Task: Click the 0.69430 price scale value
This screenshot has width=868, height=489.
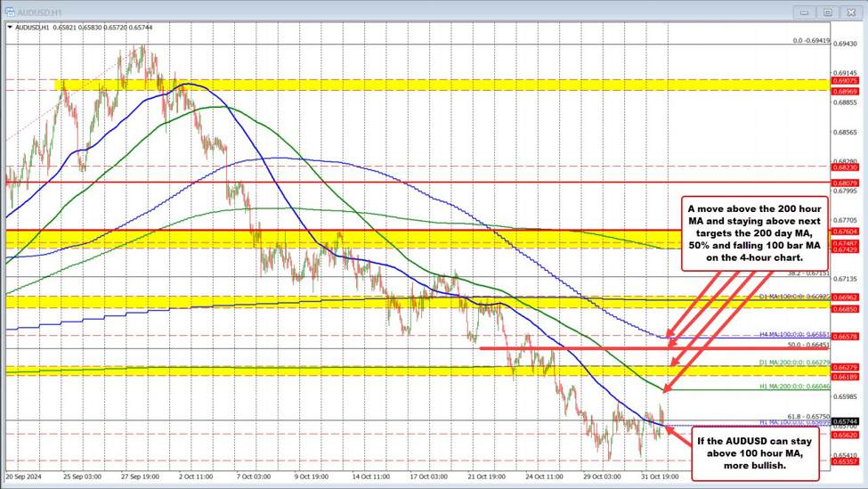Action: [x=846, y=44]
